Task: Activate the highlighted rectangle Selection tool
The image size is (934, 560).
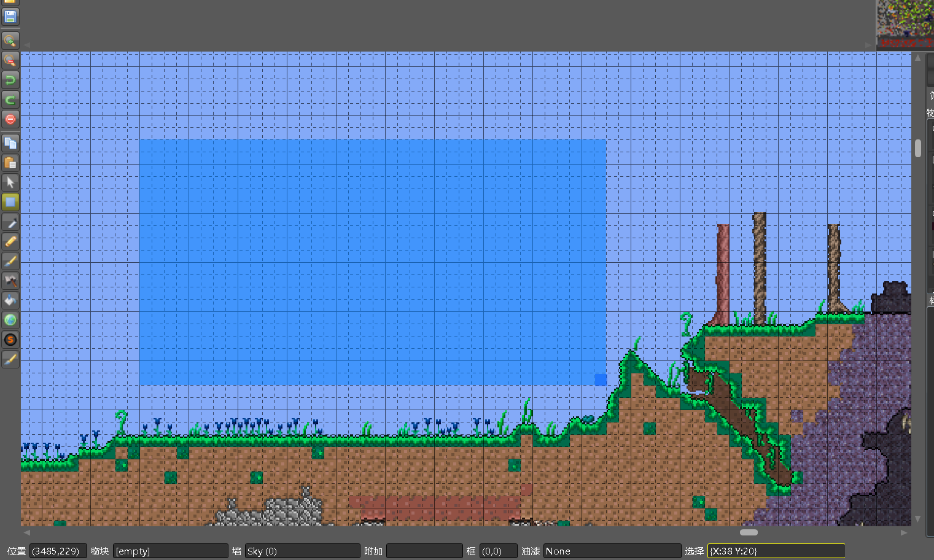Action: [x=10, y=202]
